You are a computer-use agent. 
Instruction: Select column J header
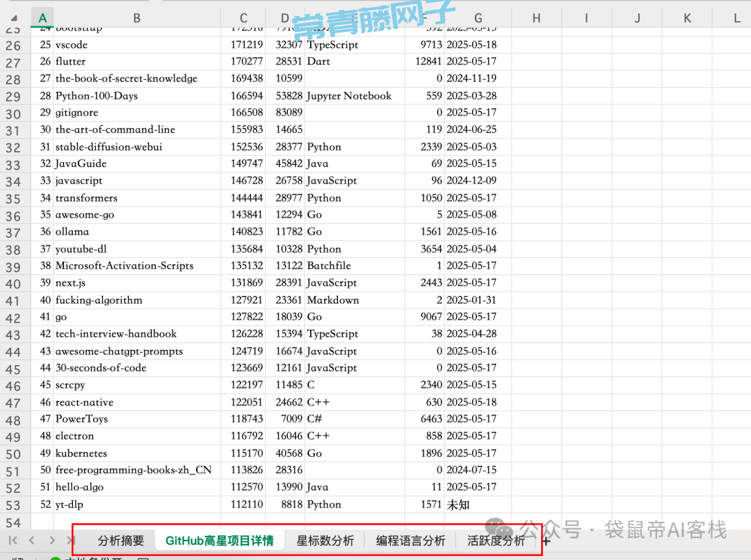click(x=636, y=18)
